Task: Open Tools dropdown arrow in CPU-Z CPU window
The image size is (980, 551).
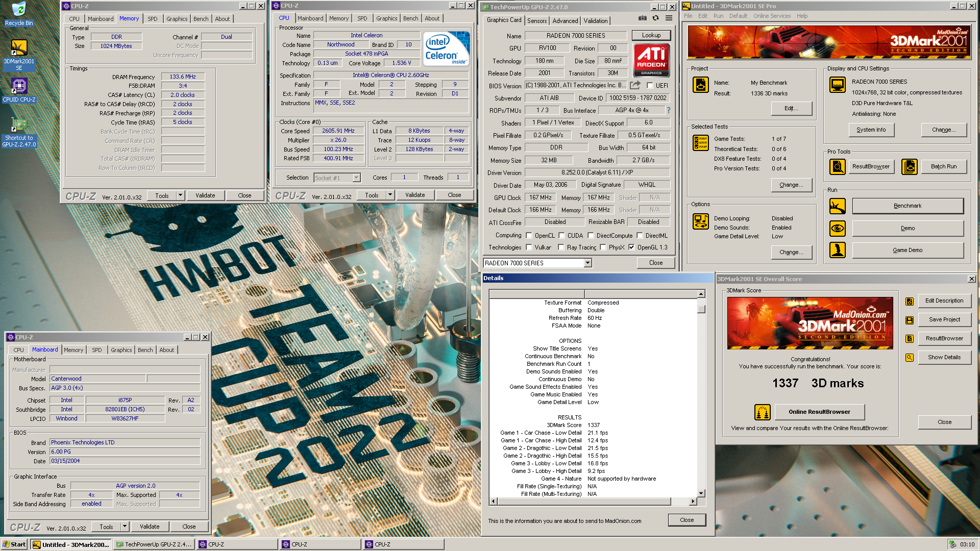Action: click(x=390, y=195)
